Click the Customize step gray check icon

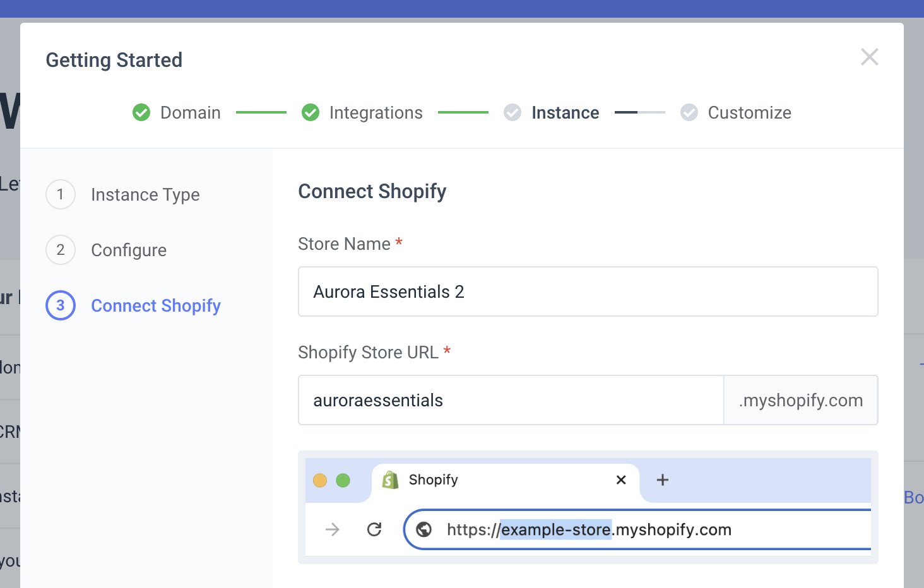tap(689, 112)
